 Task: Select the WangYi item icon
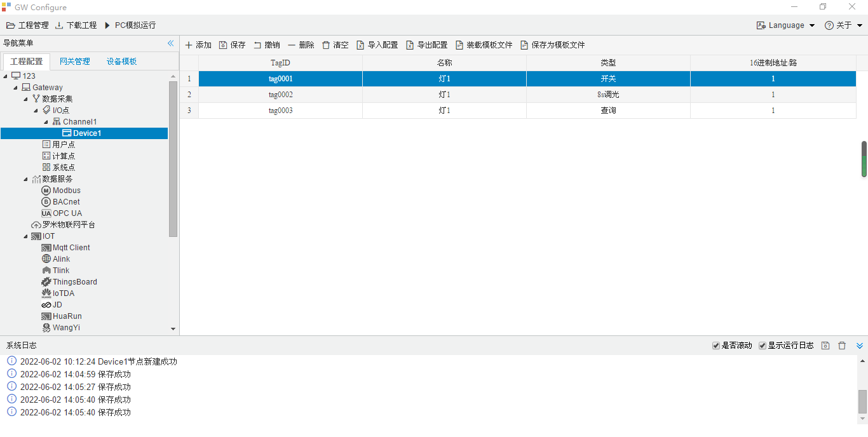[x=46, y=328]
